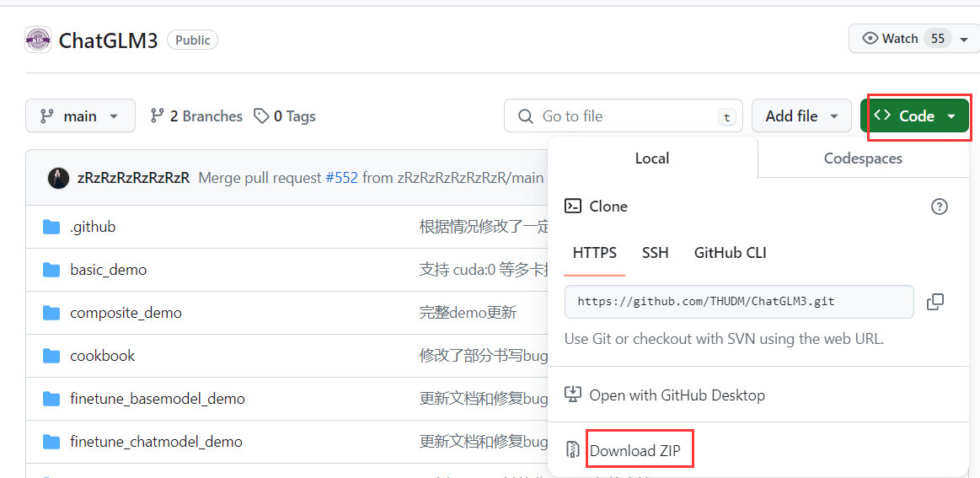
Task: Open commit message '修改了部分书写bug'
Action: [484, 356]
